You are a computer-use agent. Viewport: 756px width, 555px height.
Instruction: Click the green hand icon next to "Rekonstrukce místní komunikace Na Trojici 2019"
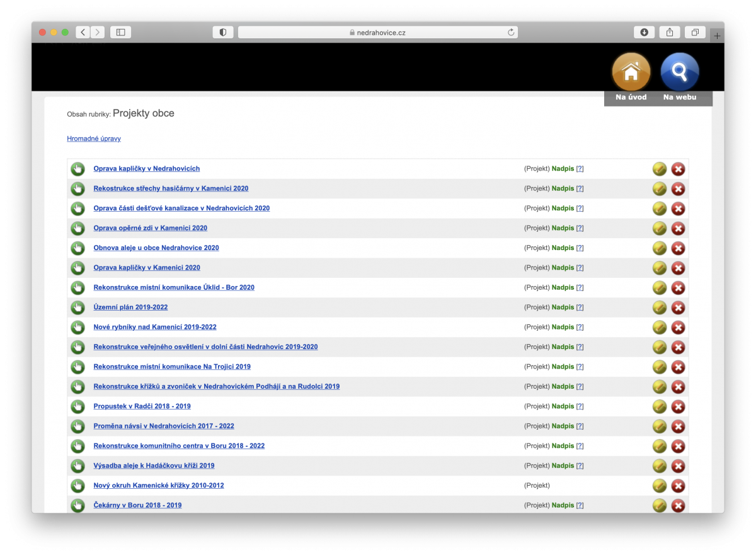77,366
